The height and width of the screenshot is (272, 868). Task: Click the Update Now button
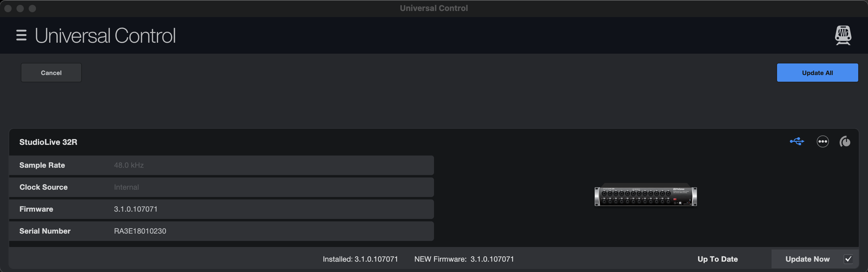(x=807, y=259)
